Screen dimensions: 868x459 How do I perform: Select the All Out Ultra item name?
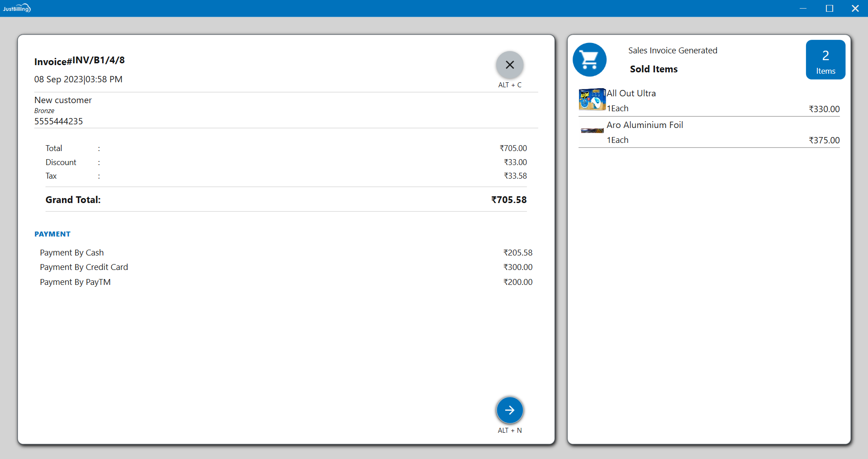tap(631, 94)
